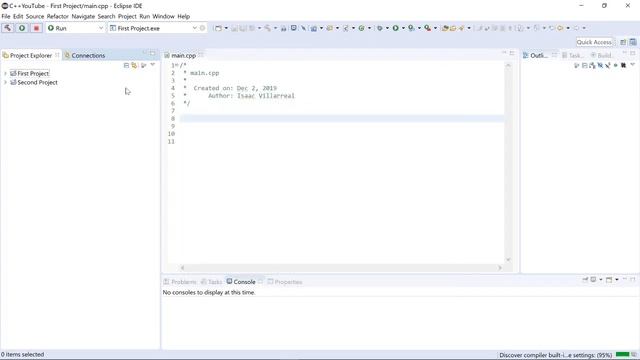Click the New file toolbar icon
Image resolution: width=640 pixels, height=360 pixels.
click(218, 28)
